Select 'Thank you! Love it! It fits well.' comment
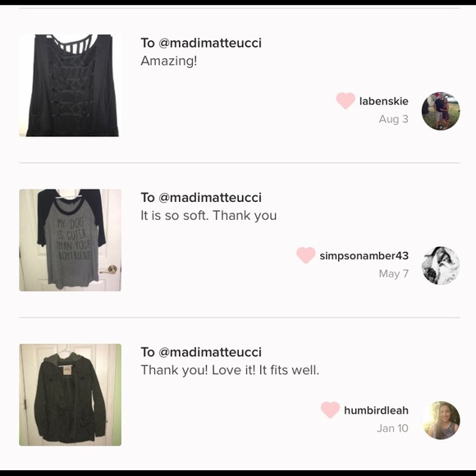Screen dimensions: 476x476 [x=230, y=370]
